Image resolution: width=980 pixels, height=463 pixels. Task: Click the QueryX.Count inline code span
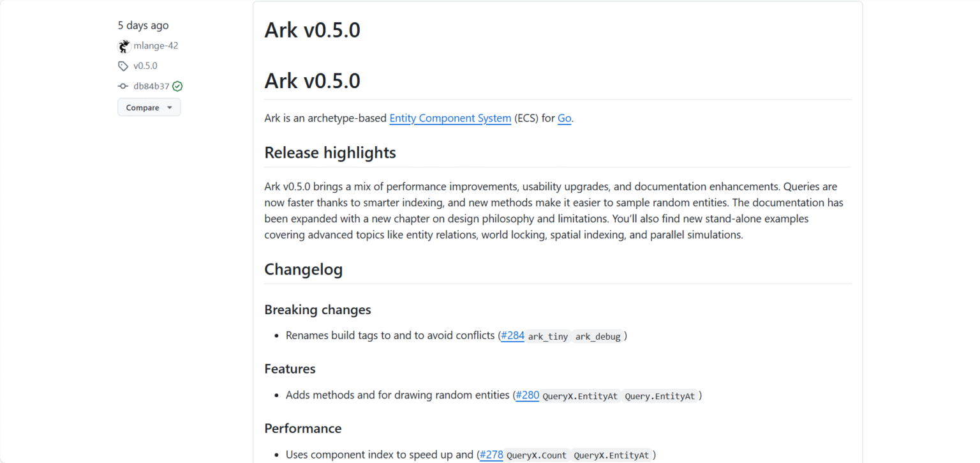coord(537,455)
